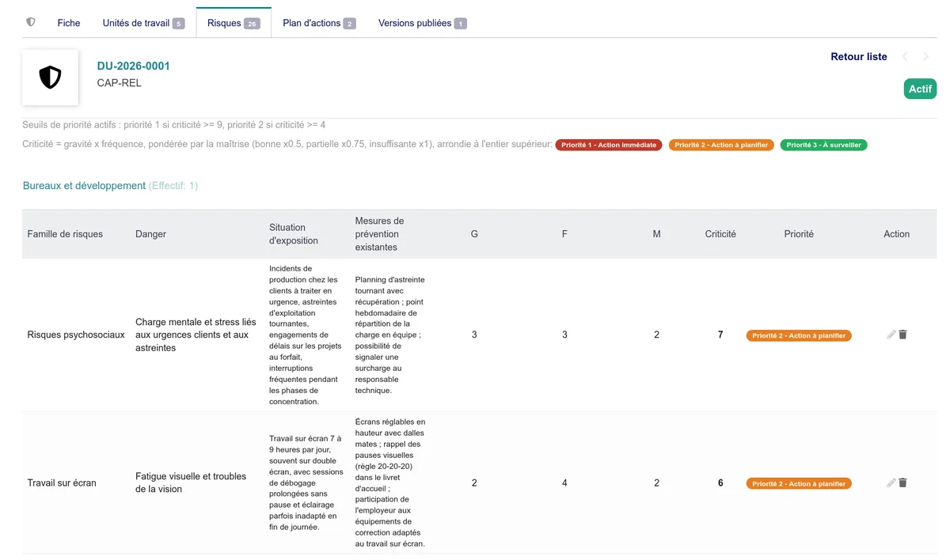Open the DU-2026-0001 reference link
The image size is (950, 560).
(x=134, y=66)
